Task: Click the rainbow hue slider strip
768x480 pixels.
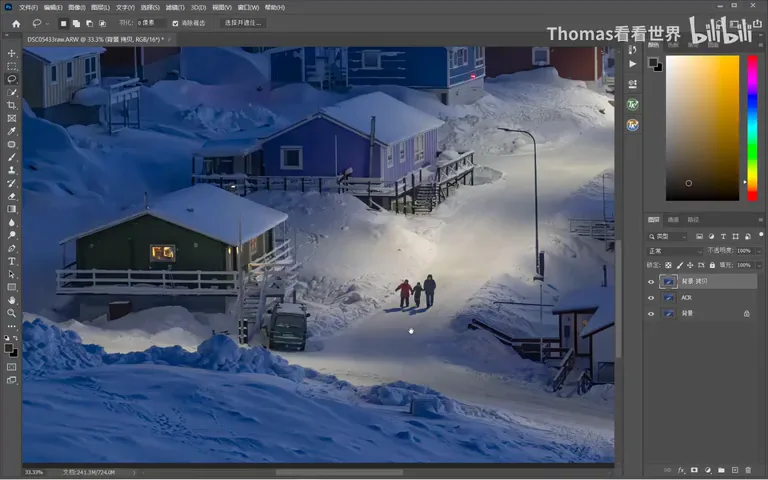Action: (752, 128)
